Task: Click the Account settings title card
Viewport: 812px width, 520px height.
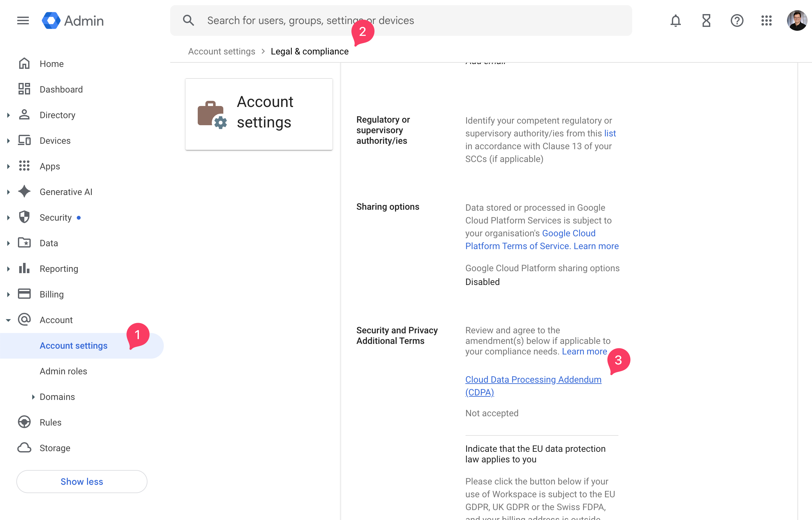Action: 259,114
